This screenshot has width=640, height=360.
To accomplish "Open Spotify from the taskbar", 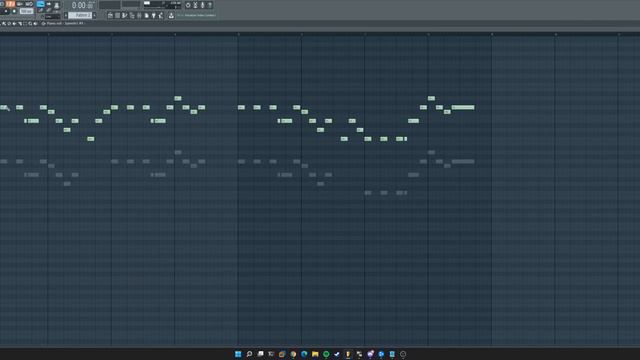I will coord(326,354).
